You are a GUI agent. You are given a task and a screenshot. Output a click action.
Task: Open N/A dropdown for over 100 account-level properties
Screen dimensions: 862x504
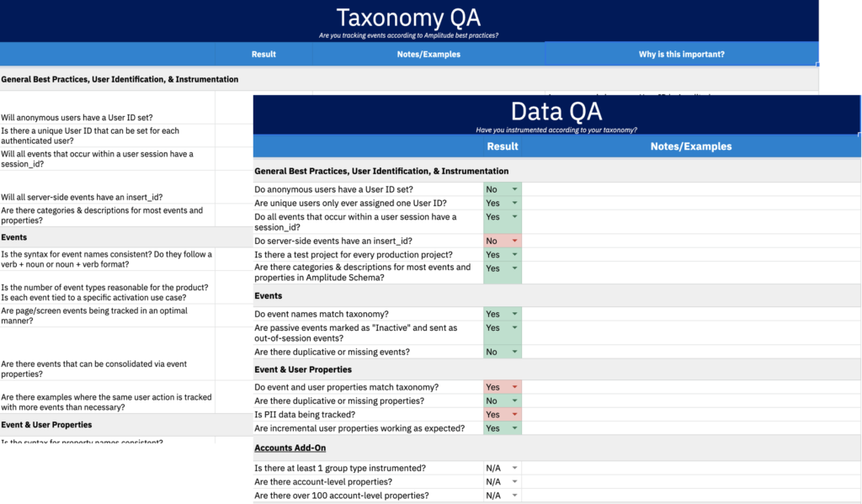[x=514, y=496]
